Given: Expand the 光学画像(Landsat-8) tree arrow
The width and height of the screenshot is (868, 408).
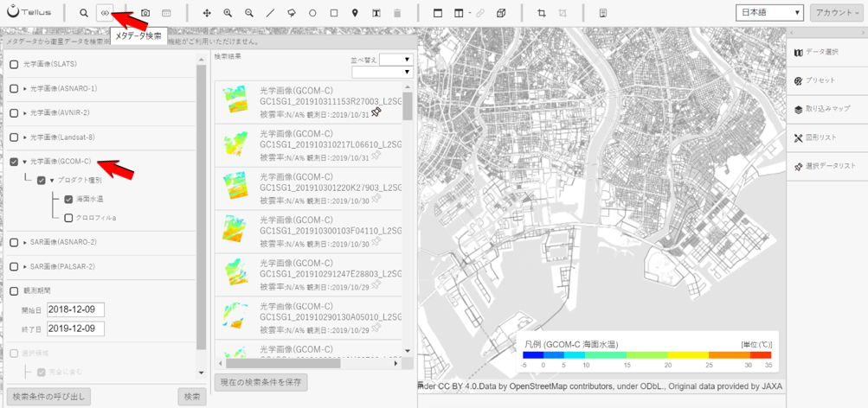Looking at the screenshot, I should click(25, 137).
